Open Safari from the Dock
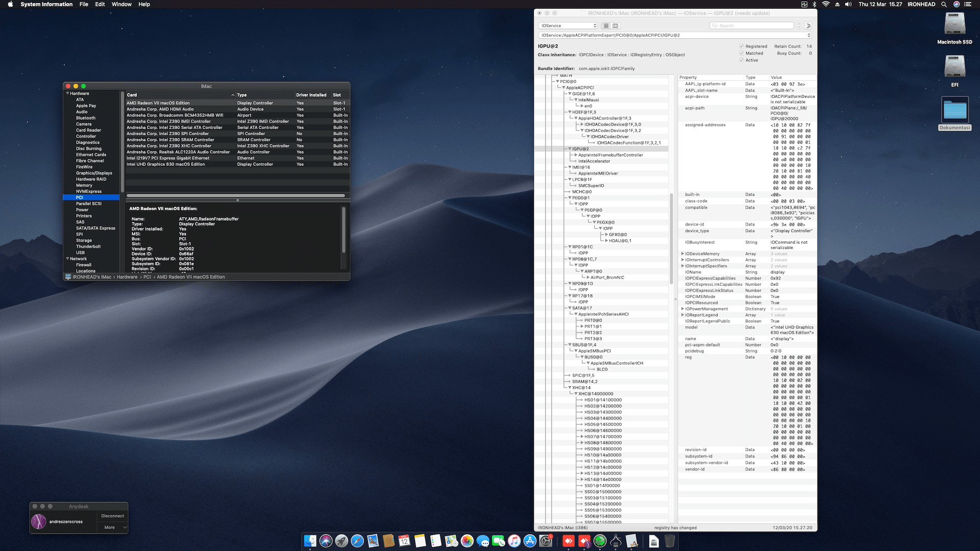This screenshot has width=980, height=551. [x=357, y=541]
